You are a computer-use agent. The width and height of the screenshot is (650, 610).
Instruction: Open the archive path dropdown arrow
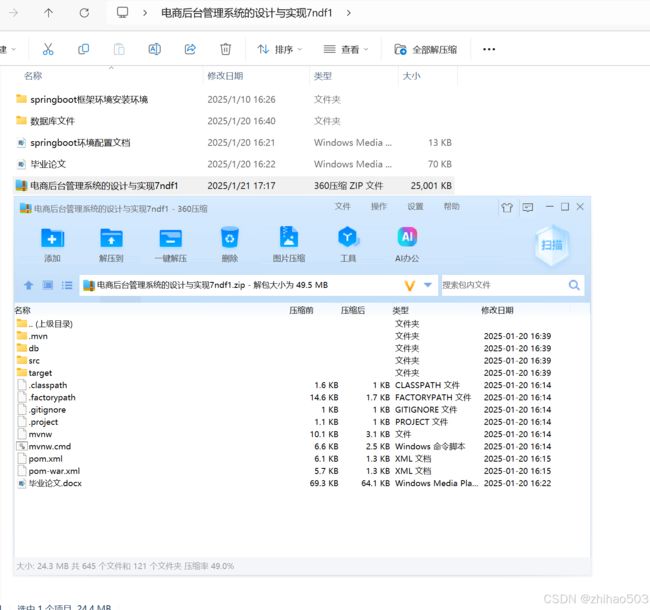point(428,285)
